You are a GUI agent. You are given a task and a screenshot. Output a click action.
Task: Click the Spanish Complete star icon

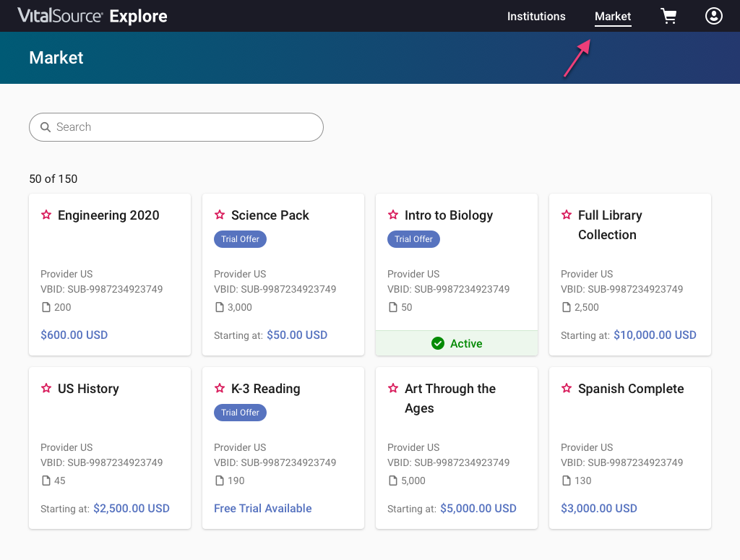[567, 389]
